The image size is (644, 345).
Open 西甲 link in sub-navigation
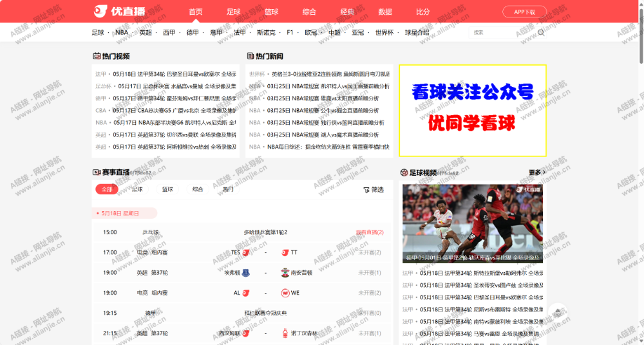point(169,32)
